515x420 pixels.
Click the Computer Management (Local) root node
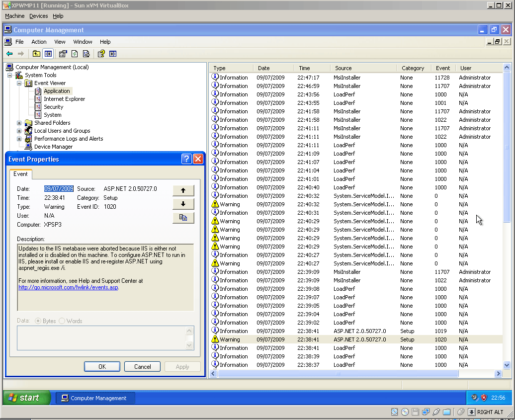click(52, 67)
